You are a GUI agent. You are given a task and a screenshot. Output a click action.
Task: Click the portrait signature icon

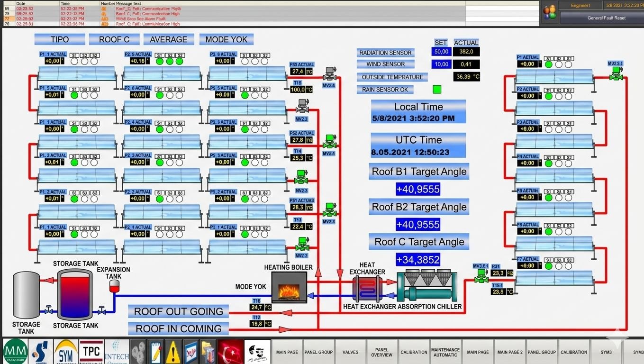258,352
